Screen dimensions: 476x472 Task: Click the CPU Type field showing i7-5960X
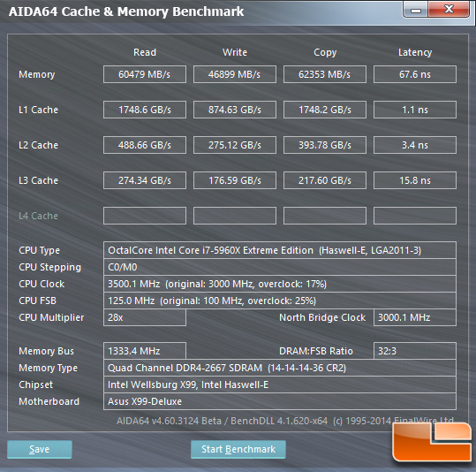point(280,250)
